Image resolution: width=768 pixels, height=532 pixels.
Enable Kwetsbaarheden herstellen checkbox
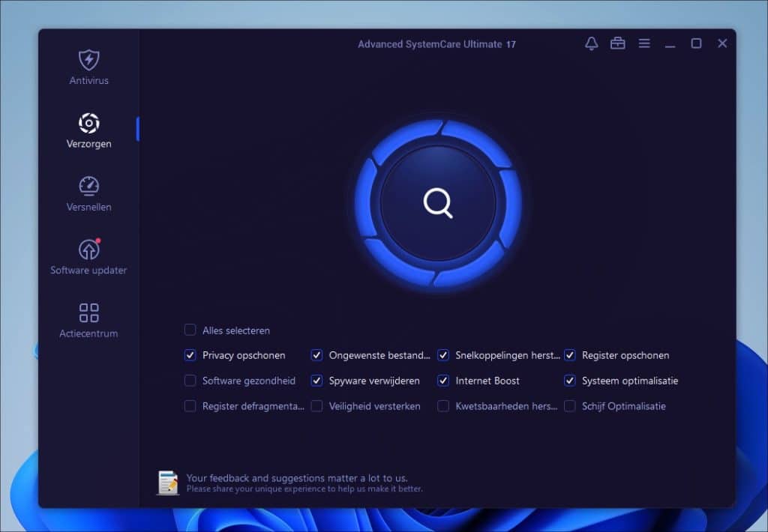(442, 406)
